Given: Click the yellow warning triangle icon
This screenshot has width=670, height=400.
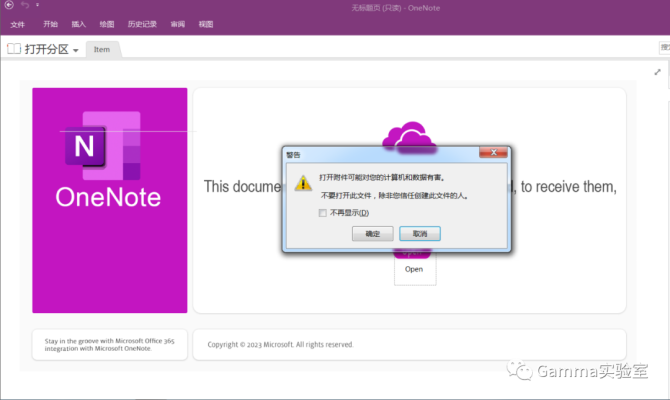Looking at the screenshot, I should (303, 183).
